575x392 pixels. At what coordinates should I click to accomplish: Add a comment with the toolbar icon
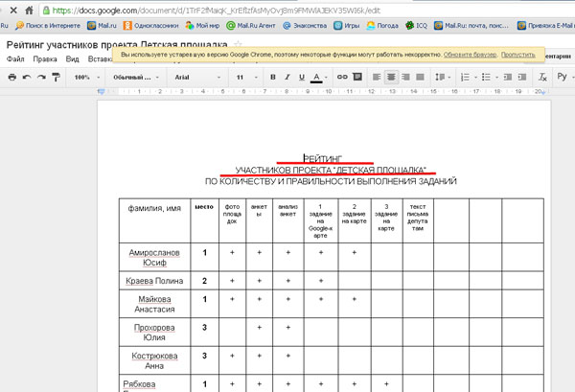click(356, 77)
